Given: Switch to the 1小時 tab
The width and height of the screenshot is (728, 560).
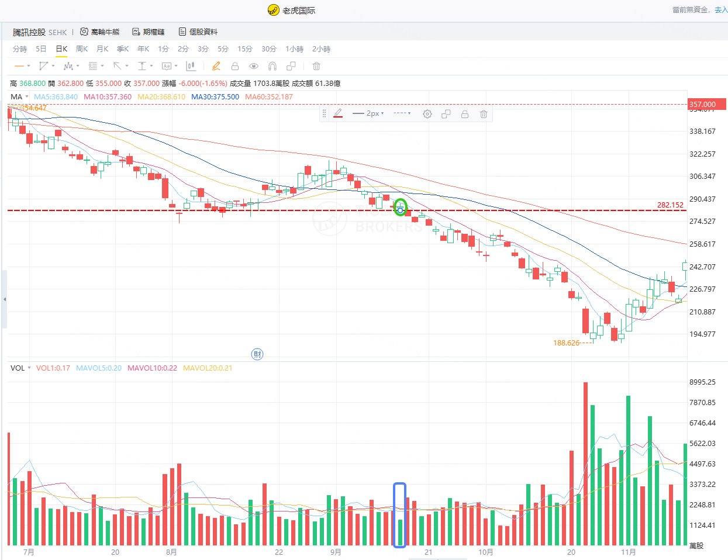Looking at the screenshot, I should (x=295, y=49).
